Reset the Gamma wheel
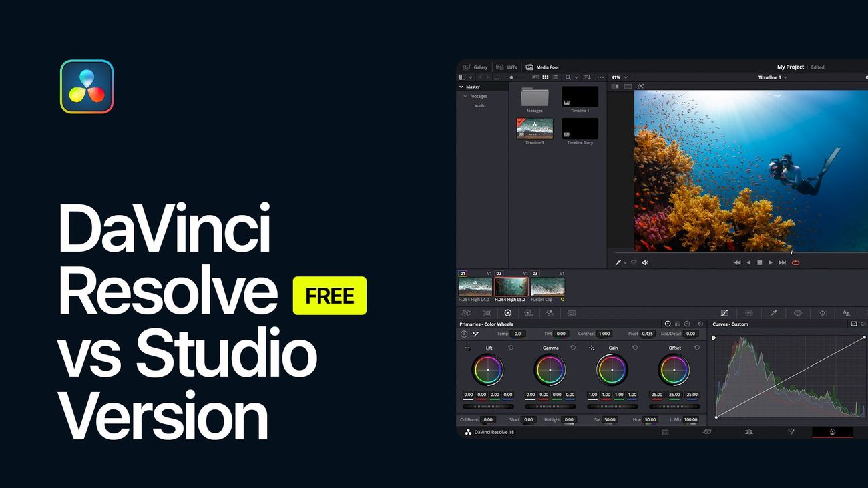This screenshot has height=488, width=868. click(x=573, y=348)
